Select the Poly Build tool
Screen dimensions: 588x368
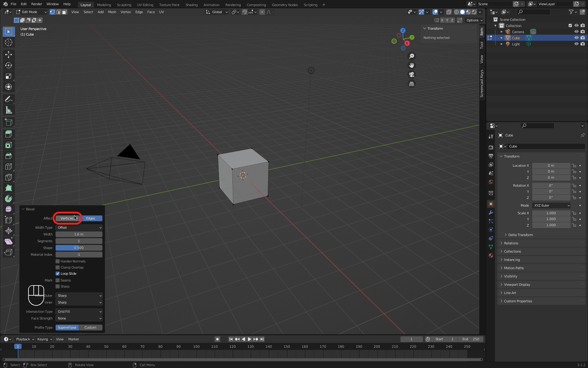tap(9, 188)
